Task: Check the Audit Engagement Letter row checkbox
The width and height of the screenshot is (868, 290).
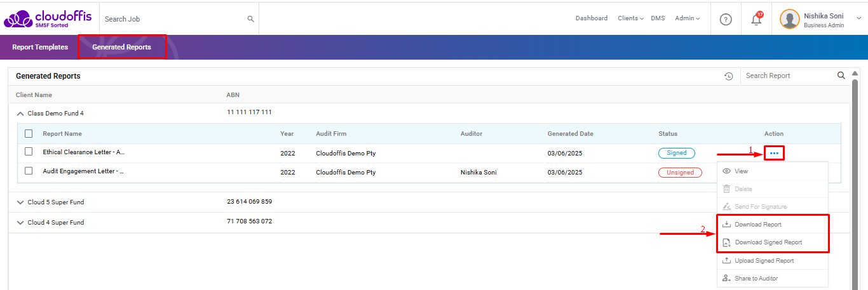Action: [29, 171]
